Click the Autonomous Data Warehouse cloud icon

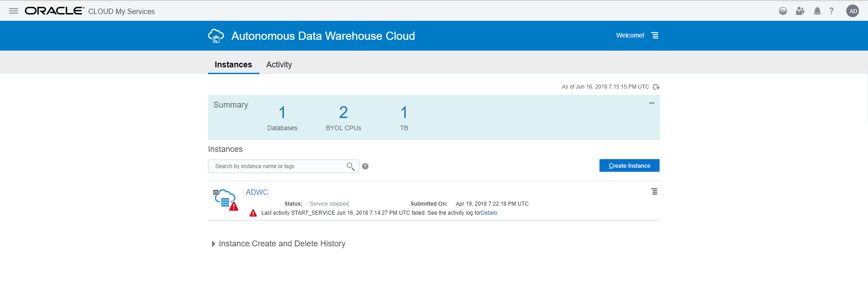click(216, 36)
